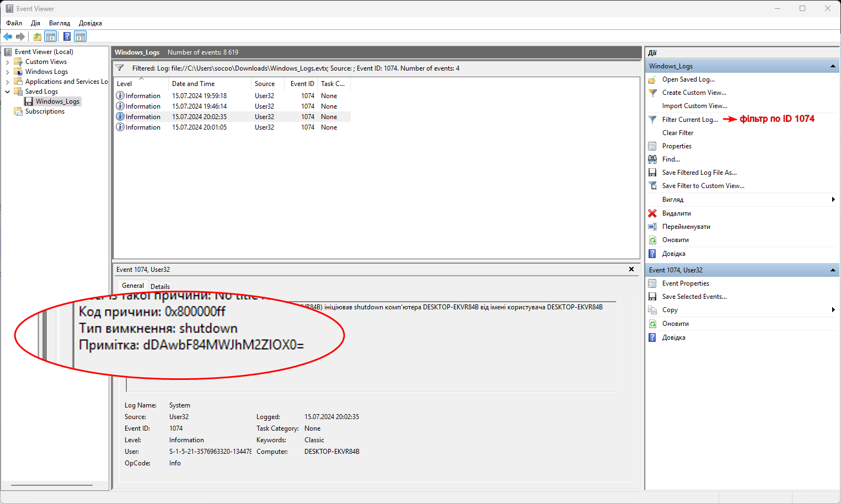This screenshot has width=841, height=504.
Task: Switch to the Details tab
Action: [x=160, y=286]
